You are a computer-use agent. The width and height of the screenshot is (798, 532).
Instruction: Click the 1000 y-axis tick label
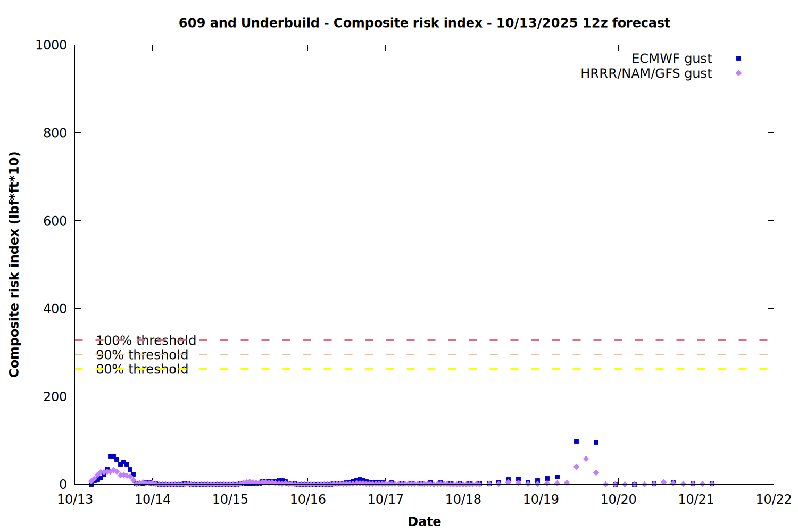pyautogui.click(x=51, y=45)
